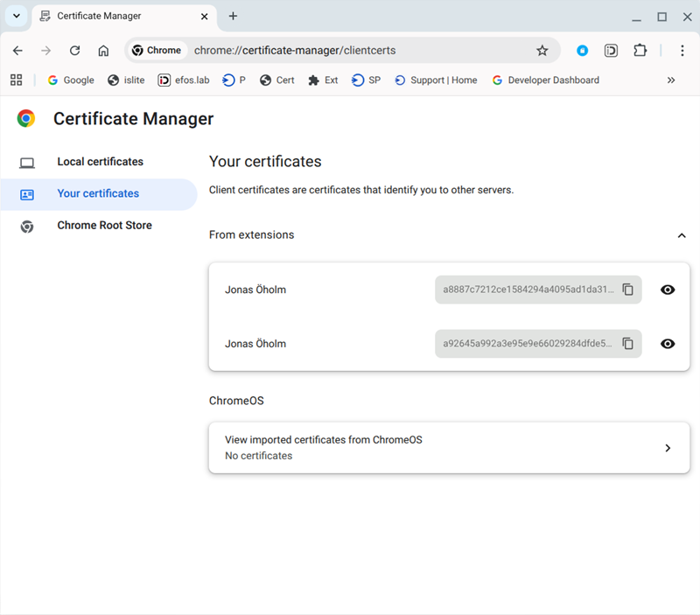The width and height of the screenshot is (700, 615).
Task: Bookmark this page with star icon
Action: click(x=542, y=51)
